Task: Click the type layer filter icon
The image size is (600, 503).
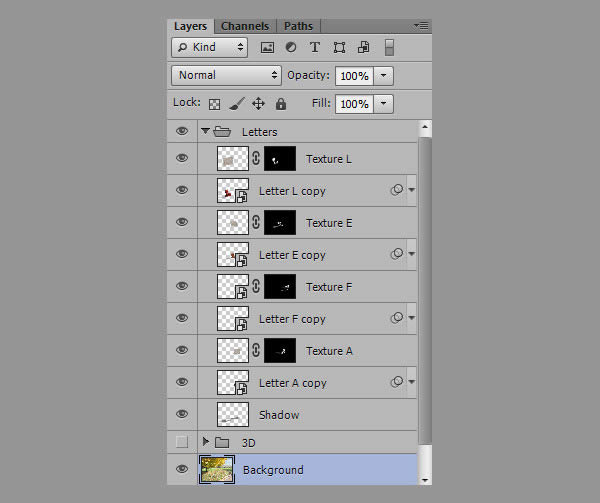Action: [315, 47]
